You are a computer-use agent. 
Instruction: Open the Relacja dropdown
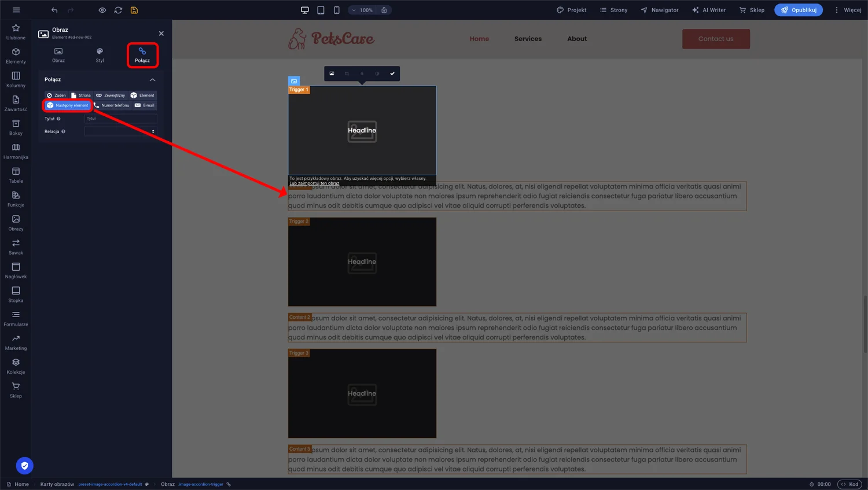120,131
